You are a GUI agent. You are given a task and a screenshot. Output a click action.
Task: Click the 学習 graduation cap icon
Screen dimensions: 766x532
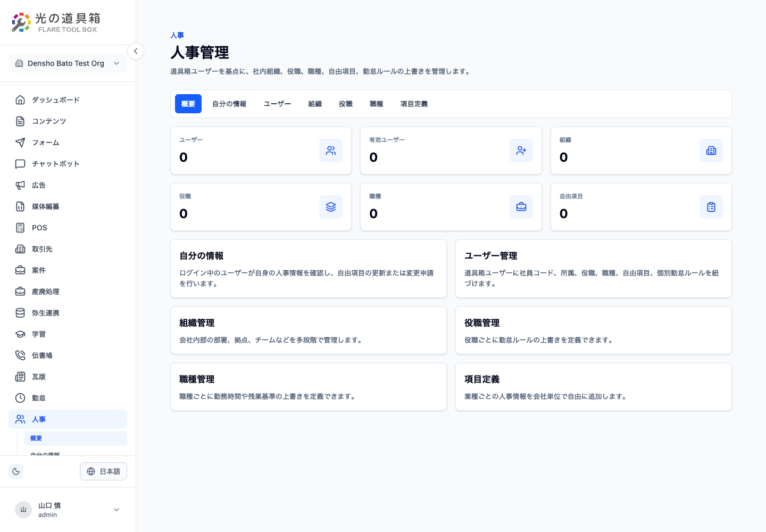coord(20,334)
